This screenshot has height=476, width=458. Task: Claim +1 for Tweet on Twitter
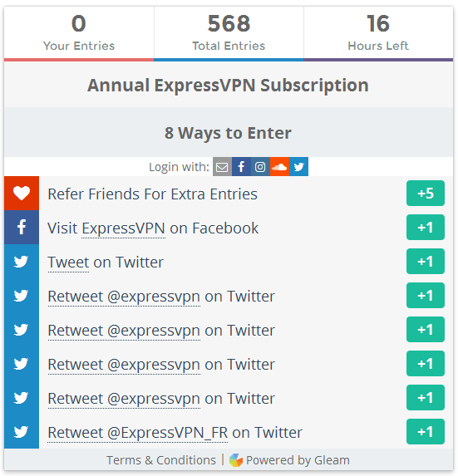(x=426, y=262)
